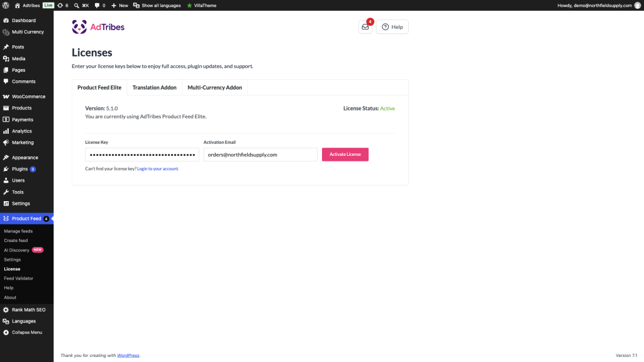Viewport: 644px width, 362px height.
Task: Switch to Multi-Currency Addon tab
Action: [215, 87]
